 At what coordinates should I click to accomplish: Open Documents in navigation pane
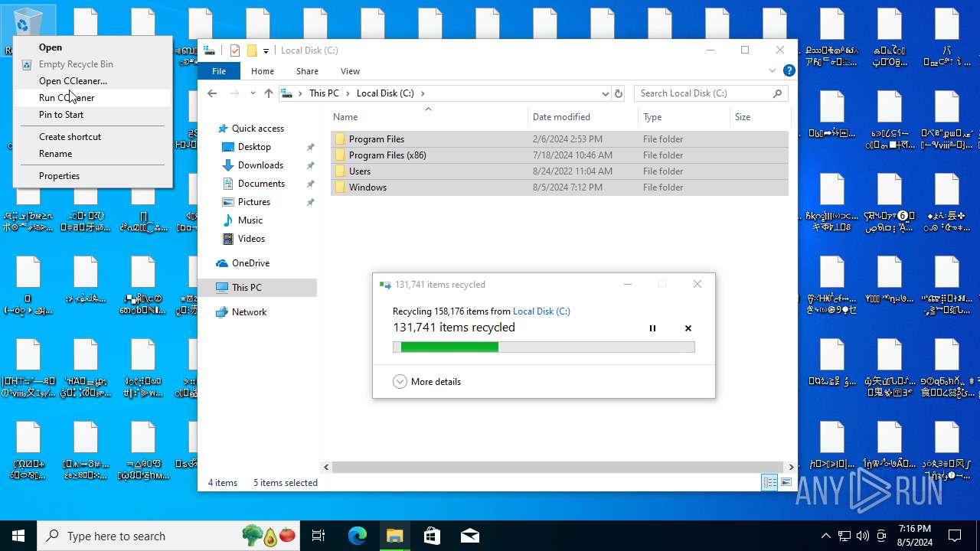[261, 184]
